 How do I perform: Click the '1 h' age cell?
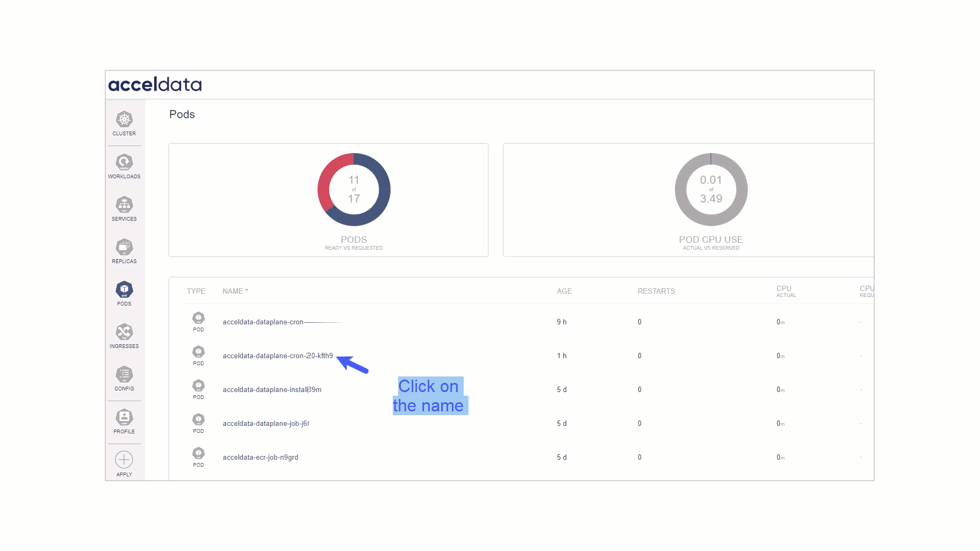561,356
